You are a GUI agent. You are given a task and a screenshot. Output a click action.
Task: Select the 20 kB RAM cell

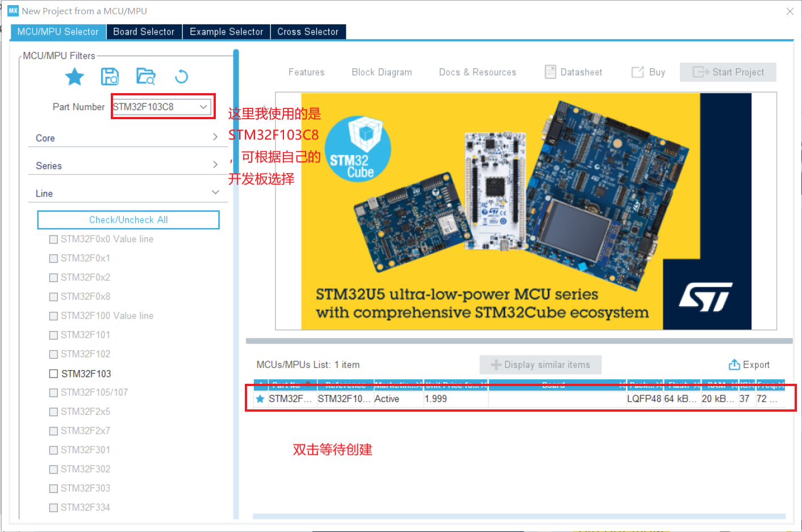719,399
